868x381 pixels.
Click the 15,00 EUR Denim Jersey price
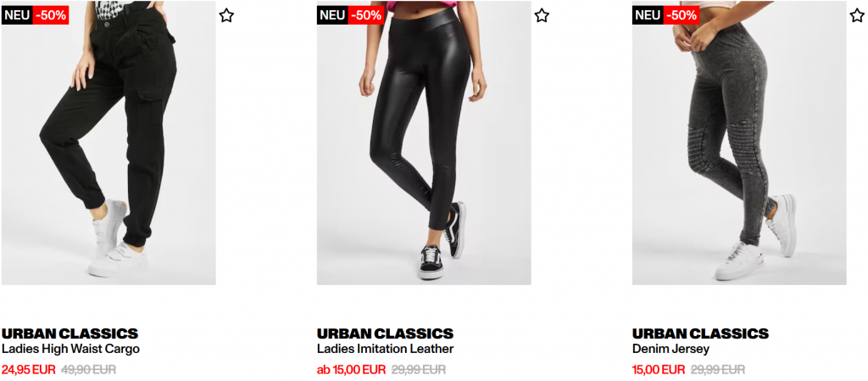pyautogui.click(x=659, y=369)
